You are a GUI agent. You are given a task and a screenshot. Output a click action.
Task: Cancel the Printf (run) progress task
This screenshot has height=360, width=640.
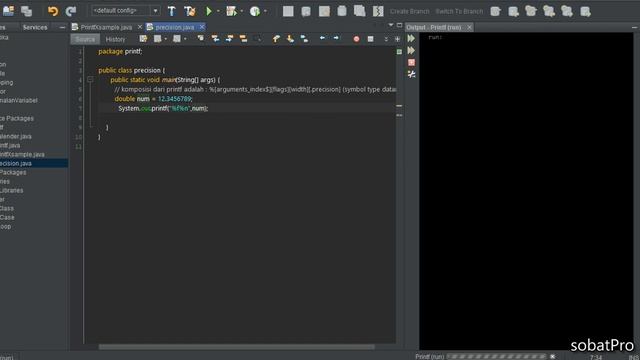553,356
